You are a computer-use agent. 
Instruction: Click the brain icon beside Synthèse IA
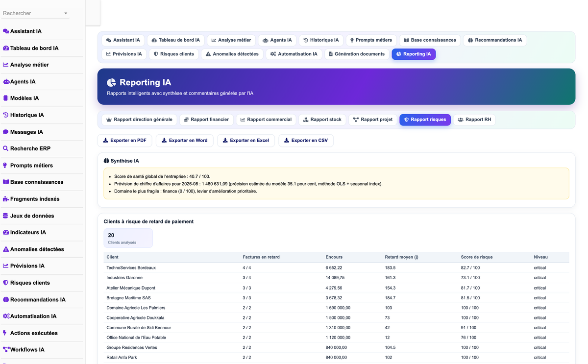pos(106,161)
